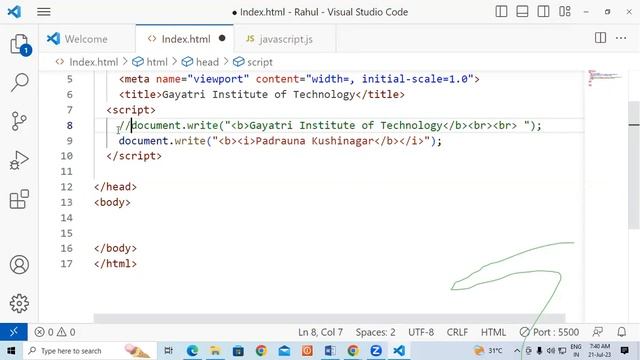Click the opening <body> tag

pos(112,202)
